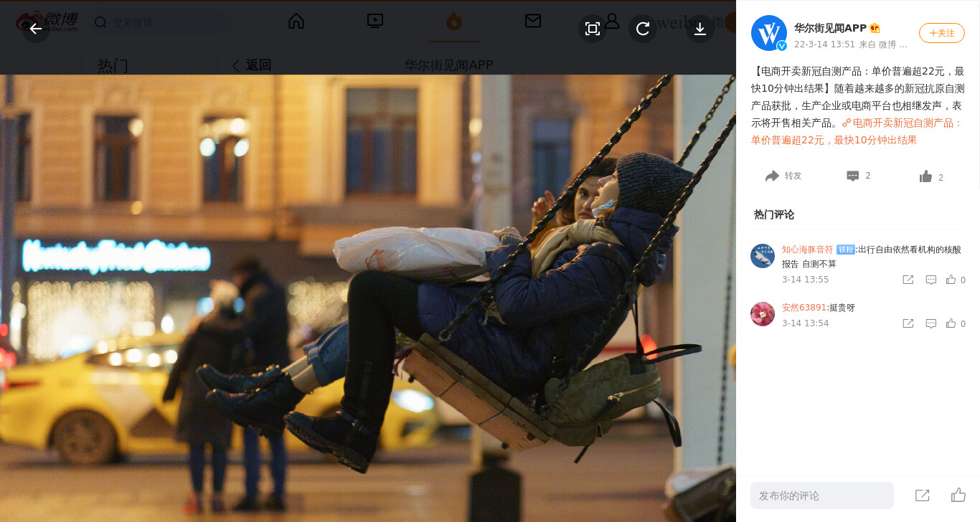980x522 pixels.
Task: Repost the post with 转发
Action: 783,176
